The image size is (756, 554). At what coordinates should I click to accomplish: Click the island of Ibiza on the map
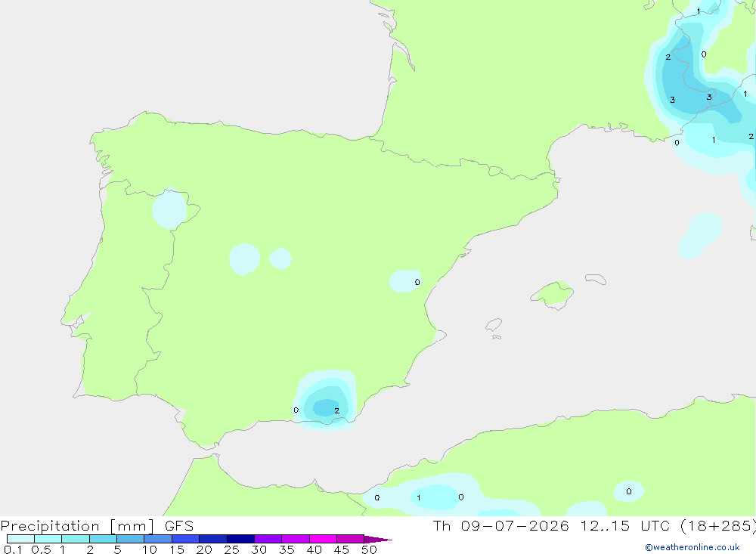pos(494,325)
